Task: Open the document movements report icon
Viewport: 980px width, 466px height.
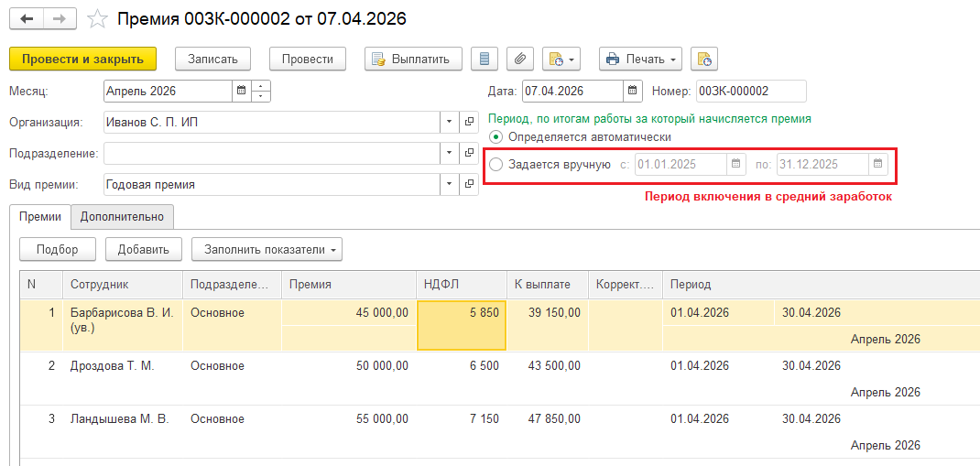Action: tap(485, 59)
